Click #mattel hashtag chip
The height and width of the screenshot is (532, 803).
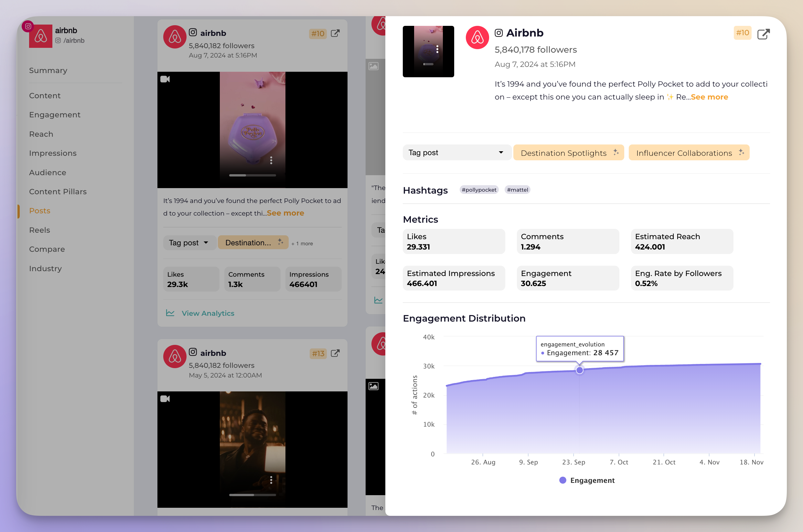point(517,190)
